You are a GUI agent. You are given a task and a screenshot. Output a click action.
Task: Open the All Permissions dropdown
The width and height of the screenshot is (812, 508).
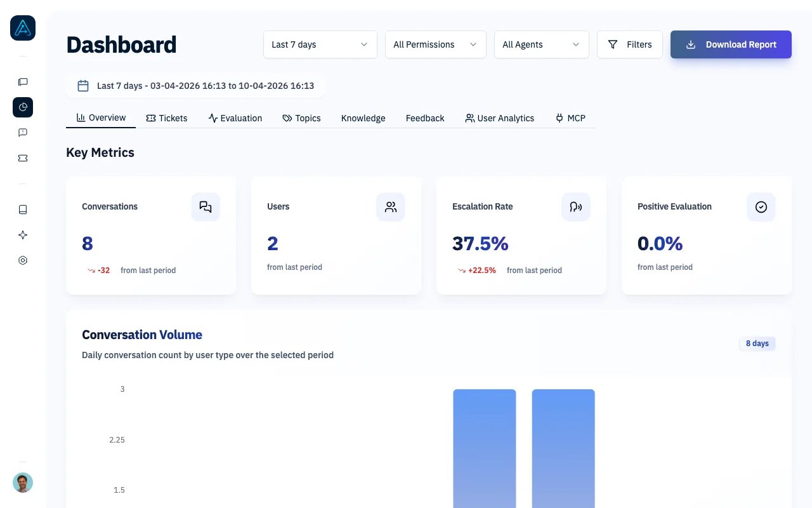point(436,44)
